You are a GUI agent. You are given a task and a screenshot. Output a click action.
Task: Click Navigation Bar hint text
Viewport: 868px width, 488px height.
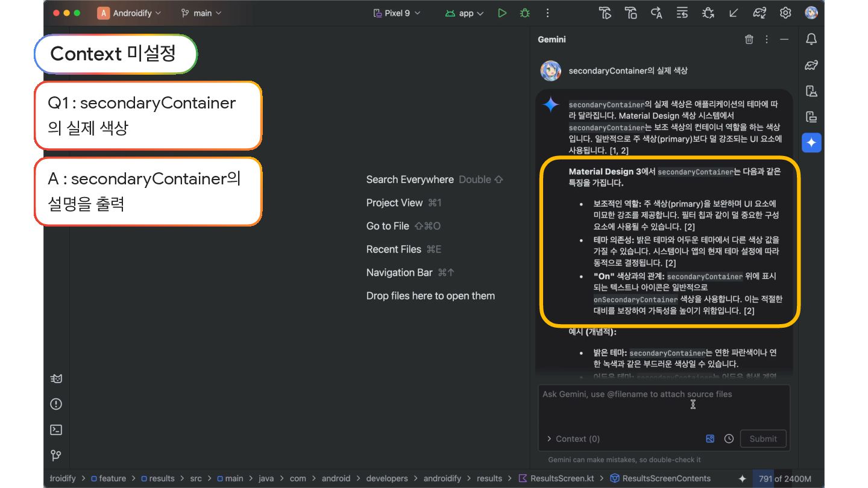[x=399, y=272]
